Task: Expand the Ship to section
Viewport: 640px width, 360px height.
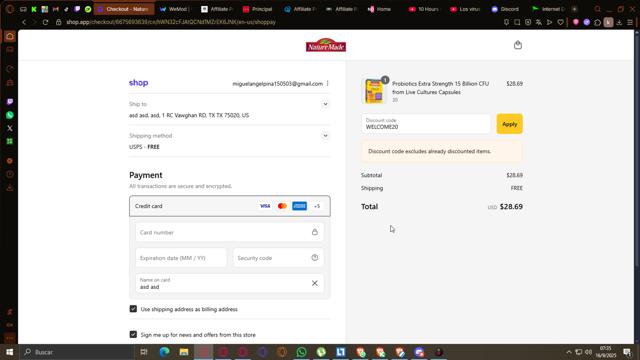Action: (325, 104)
